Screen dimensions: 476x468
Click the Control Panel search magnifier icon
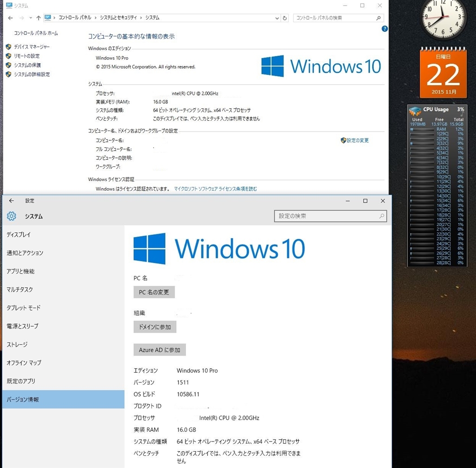tap(378, 18)
